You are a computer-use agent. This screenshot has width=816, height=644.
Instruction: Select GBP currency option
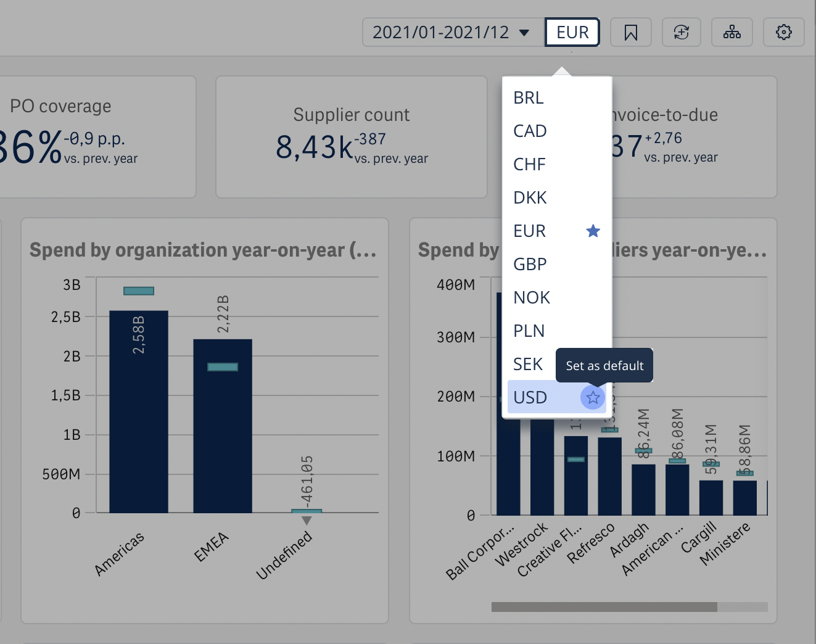[530, 264]
